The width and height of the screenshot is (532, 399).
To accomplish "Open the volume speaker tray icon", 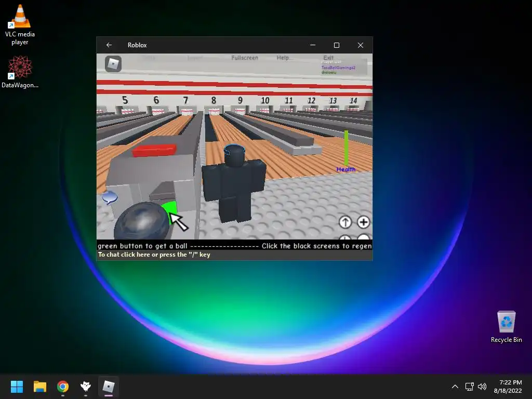I will 482,387.
